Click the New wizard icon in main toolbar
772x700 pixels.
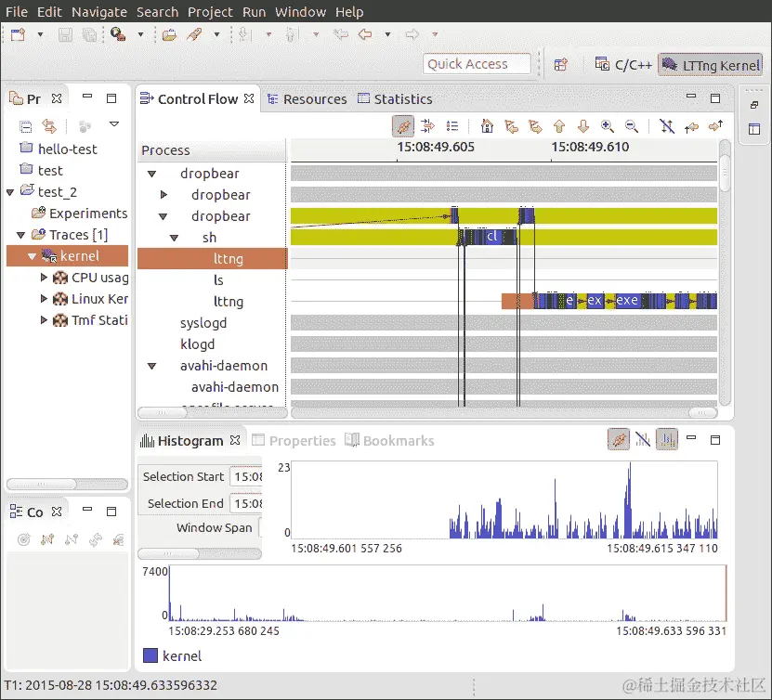[19, 34]
